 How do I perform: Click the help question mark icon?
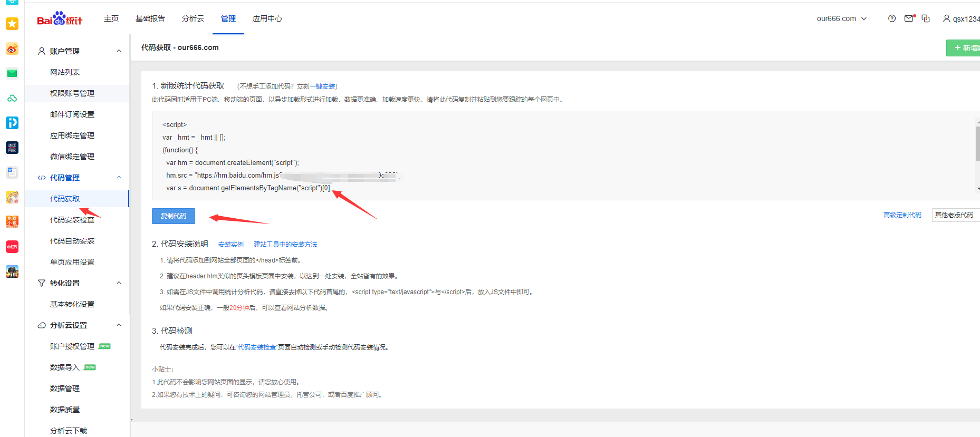892,18
